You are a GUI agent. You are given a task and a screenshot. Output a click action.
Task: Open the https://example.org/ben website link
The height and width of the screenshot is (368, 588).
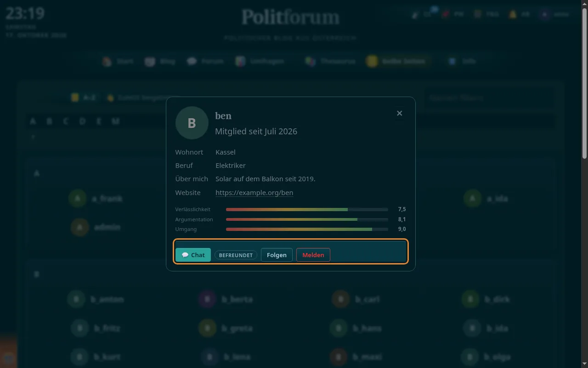tap(254, 192)
